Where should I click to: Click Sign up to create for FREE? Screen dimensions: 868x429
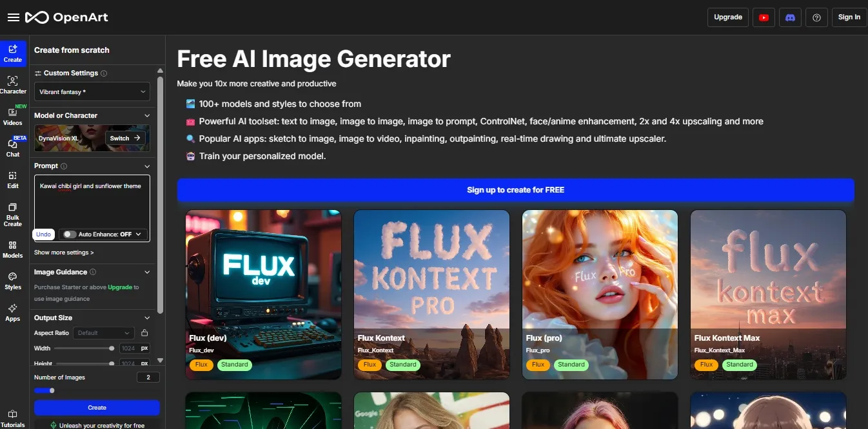tap(515, 190)
